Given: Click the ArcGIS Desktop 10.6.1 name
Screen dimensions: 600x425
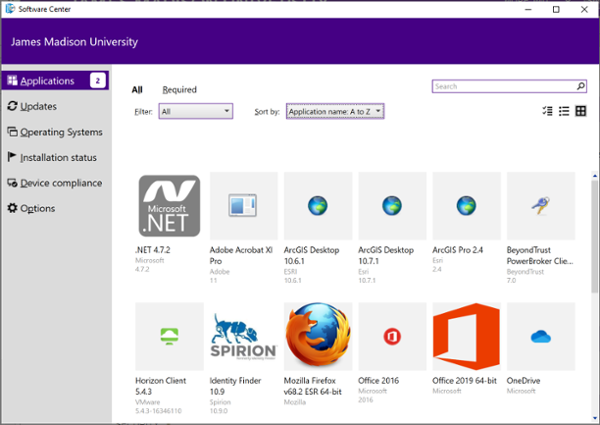Looking at the screenshot, I should (311, 256).
